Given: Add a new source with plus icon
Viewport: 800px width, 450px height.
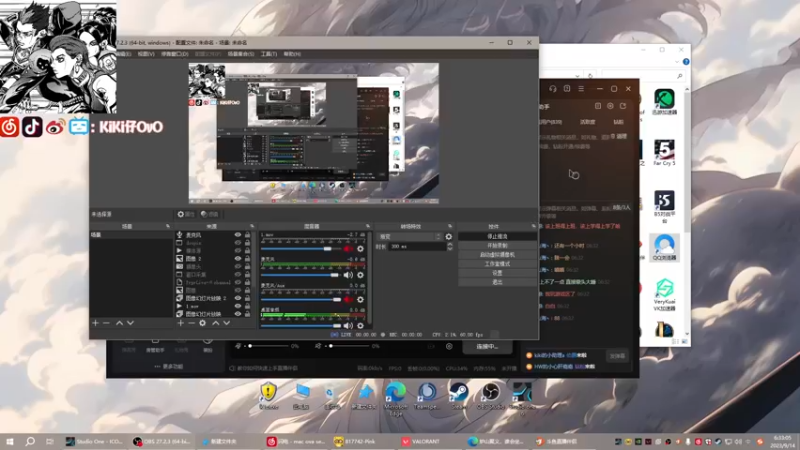Looking at the screenshot, I should point(180,323).
